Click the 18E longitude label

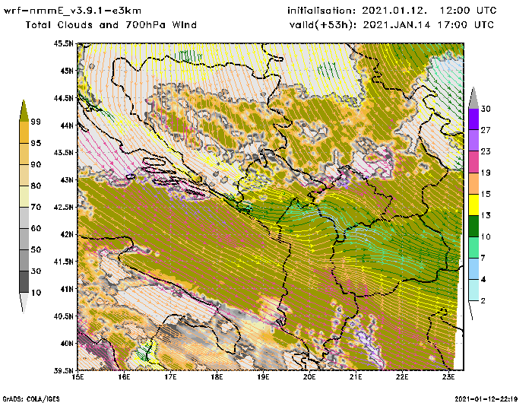coord(217,377)
